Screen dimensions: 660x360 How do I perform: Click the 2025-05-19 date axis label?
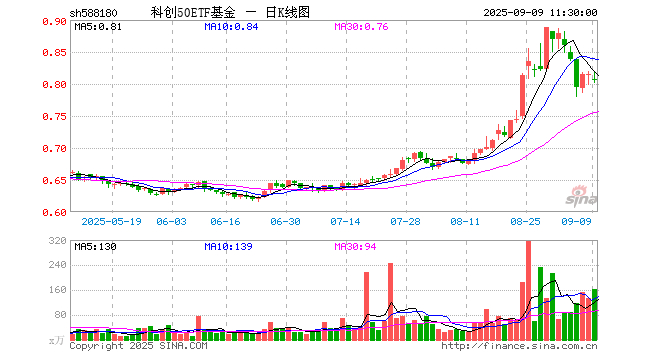tap(112, 221)
